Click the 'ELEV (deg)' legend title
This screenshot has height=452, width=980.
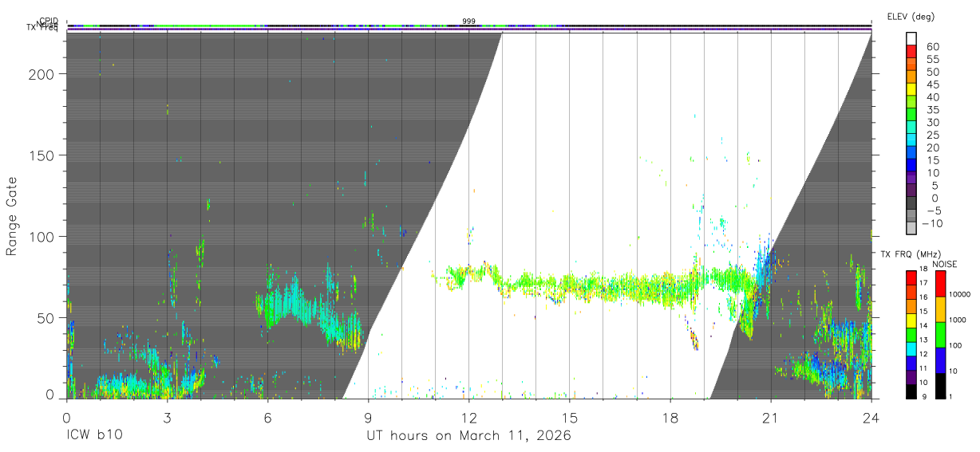click(911, 17)
